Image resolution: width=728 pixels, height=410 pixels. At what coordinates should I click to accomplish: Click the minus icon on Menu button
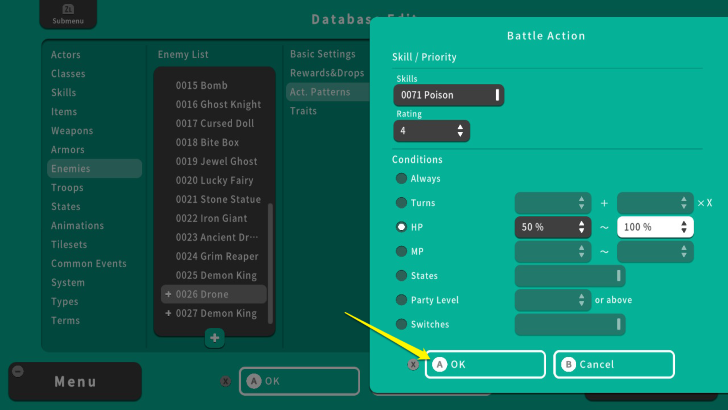pos(18,371)
